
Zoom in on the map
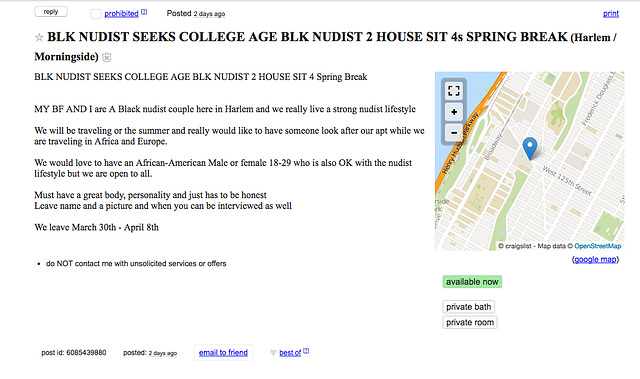[453, 112]
